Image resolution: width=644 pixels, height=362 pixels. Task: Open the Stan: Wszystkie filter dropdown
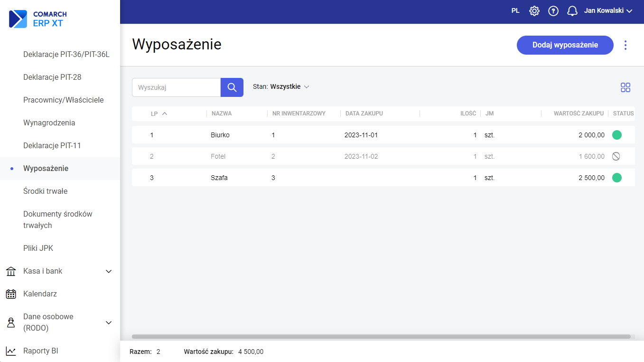pyautogui.click(x=281, y=87)
